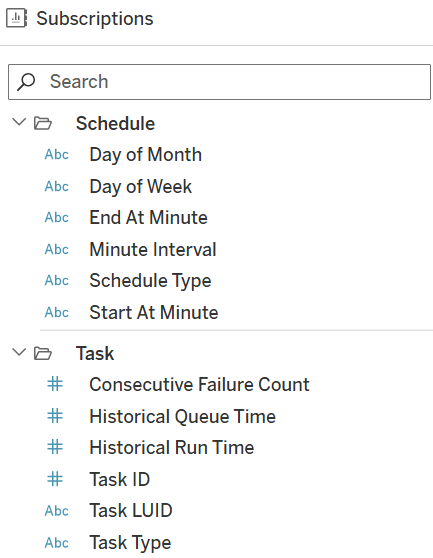Click the magnifying glass search icon
Screen dimensions: 433x558
pyautogui.click(x=26, y=81)
